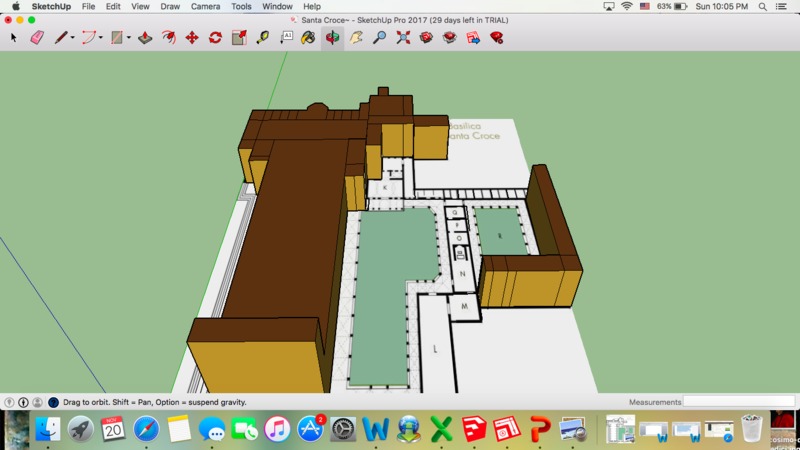Screen dimensions: 800x450
Task: Open the Window menu
Action: (x=277, y=7)
